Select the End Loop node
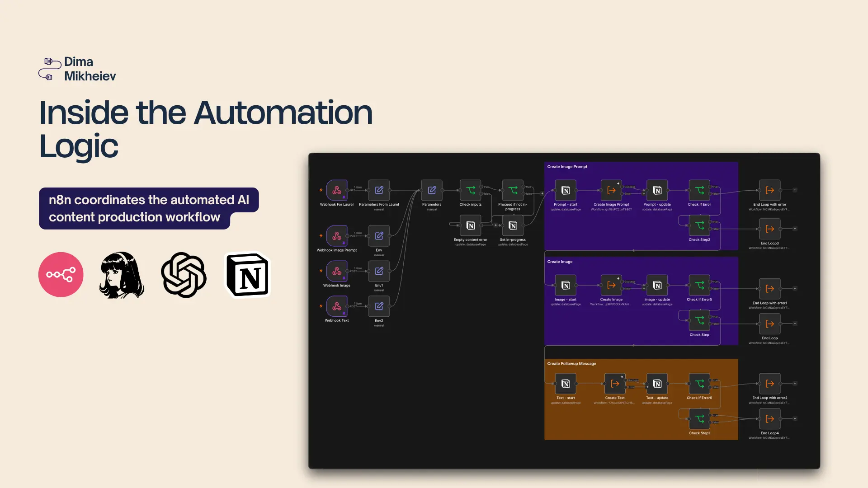Viewport: 868px width, 488px height. coord(769,324)
